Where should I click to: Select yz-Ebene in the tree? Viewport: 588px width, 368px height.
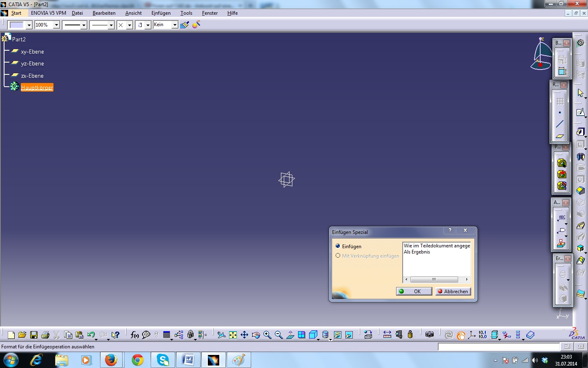pyautogui.click(x=32, y=63)
